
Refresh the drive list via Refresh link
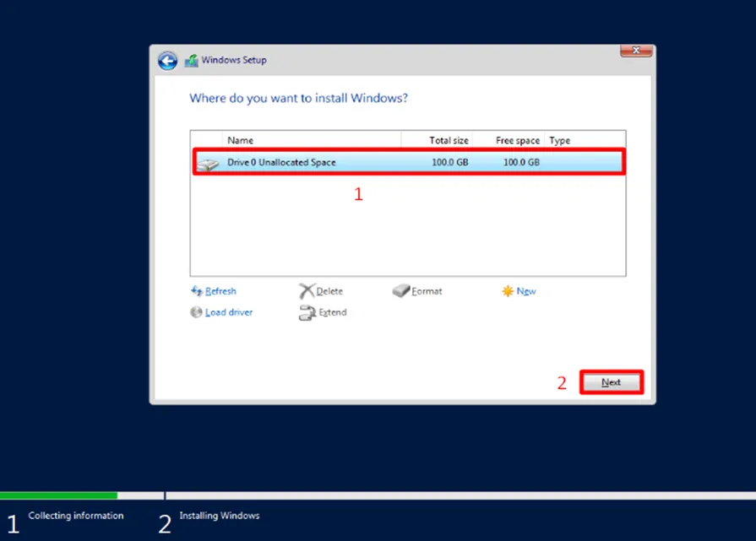tap(220, 291)
